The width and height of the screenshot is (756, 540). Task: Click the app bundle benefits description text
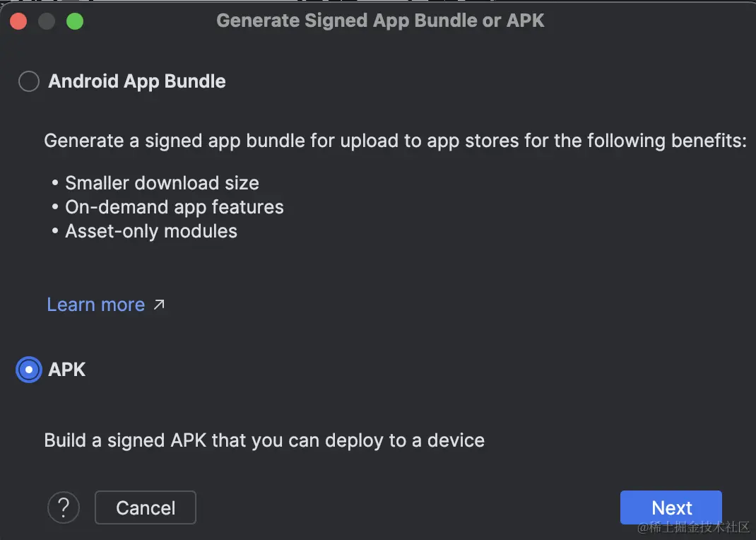point(396,141)
